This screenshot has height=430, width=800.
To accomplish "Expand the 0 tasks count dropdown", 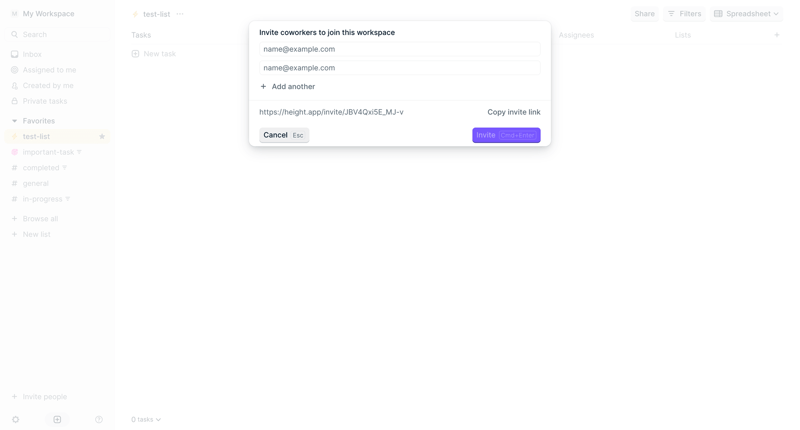I will [x=146, y=420].
